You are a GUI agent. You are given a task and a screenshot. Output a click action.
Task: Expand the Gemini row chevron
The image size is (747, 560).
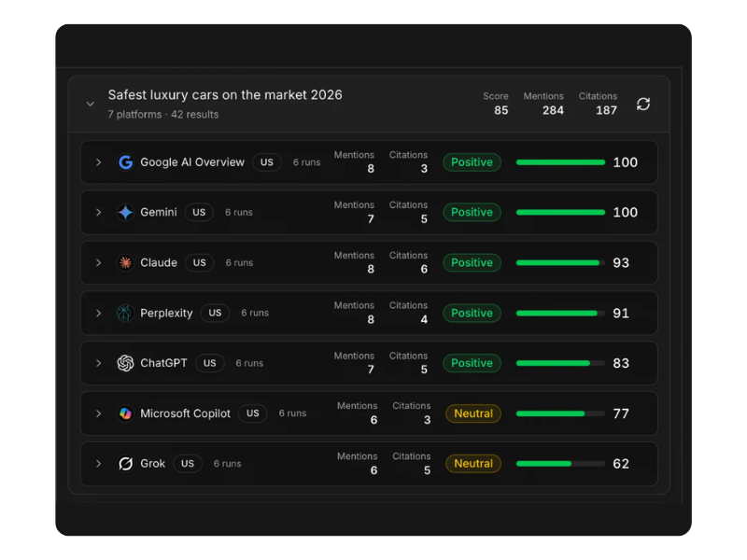(x=98, y=213)
